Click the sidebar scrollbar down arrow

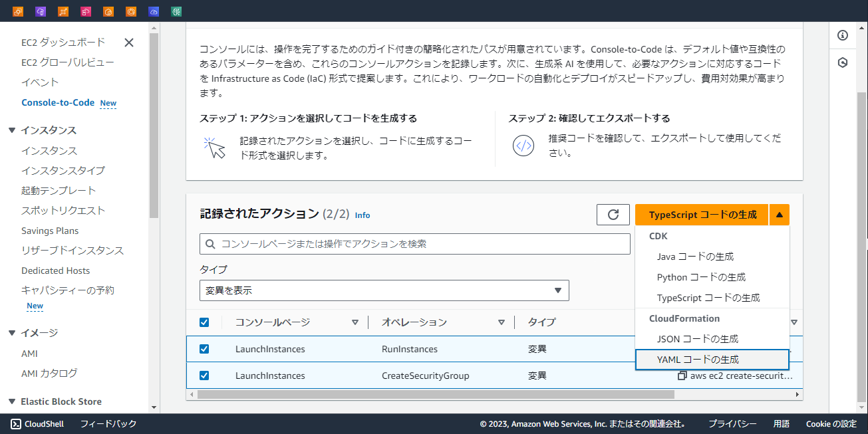click(x=154, y=407)
